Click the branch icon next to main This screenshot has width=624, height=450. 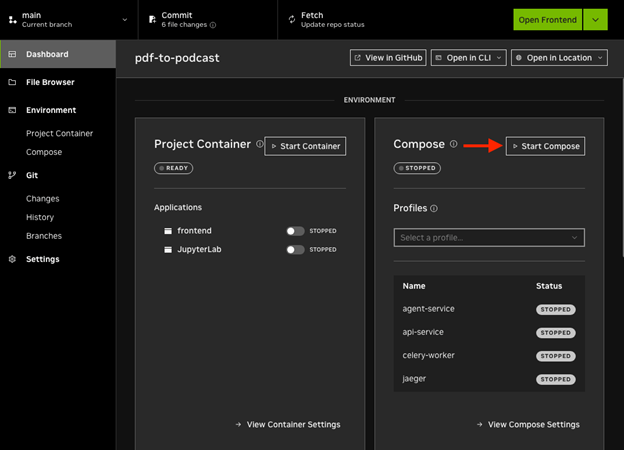(x=13, y=19)
